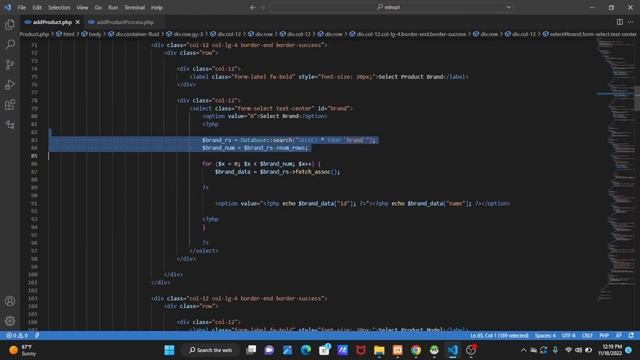640x360 pixels.
Task: Expand the div.container-fluid breadcrumb
Action: click(x=137, y=34)
